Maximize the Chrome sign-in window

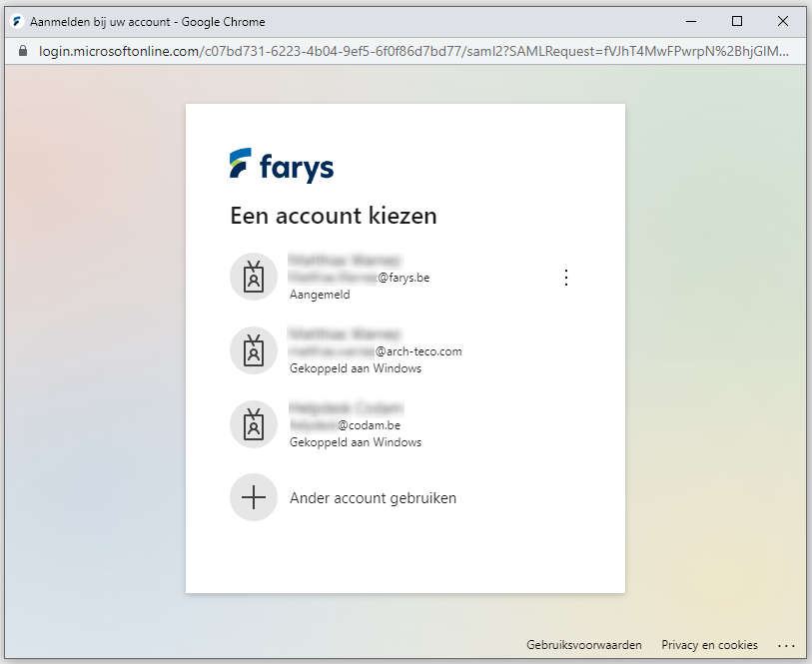737,21
